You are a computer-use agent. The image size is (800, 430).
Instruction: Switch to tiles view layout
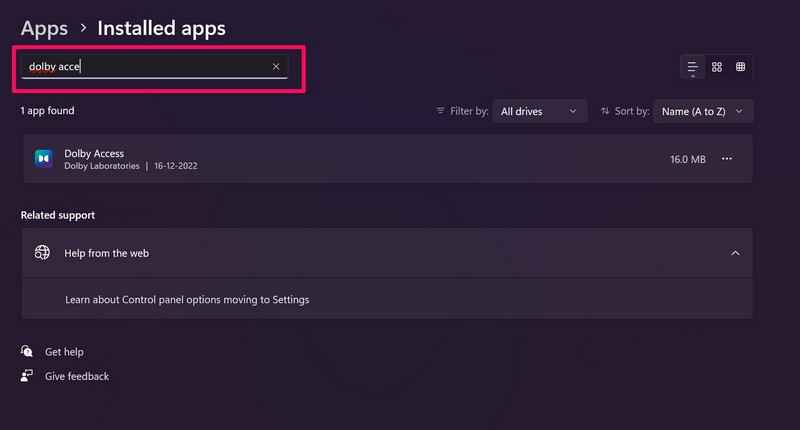click(741, 67)
